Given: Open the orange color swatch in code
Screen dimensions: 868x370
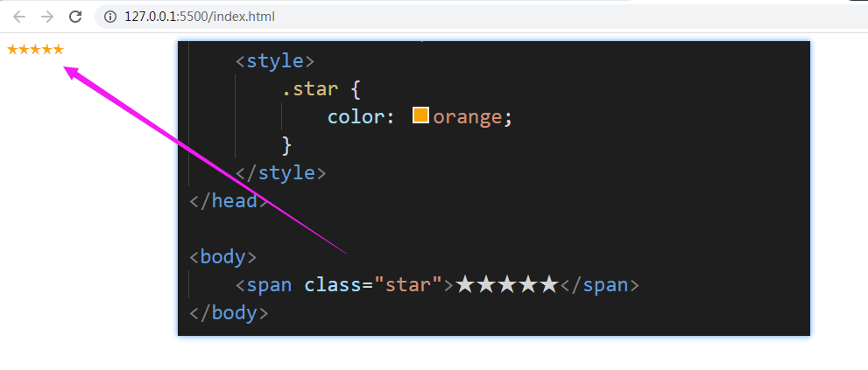Looking at the screenshot, I should [x=420, y=115].
